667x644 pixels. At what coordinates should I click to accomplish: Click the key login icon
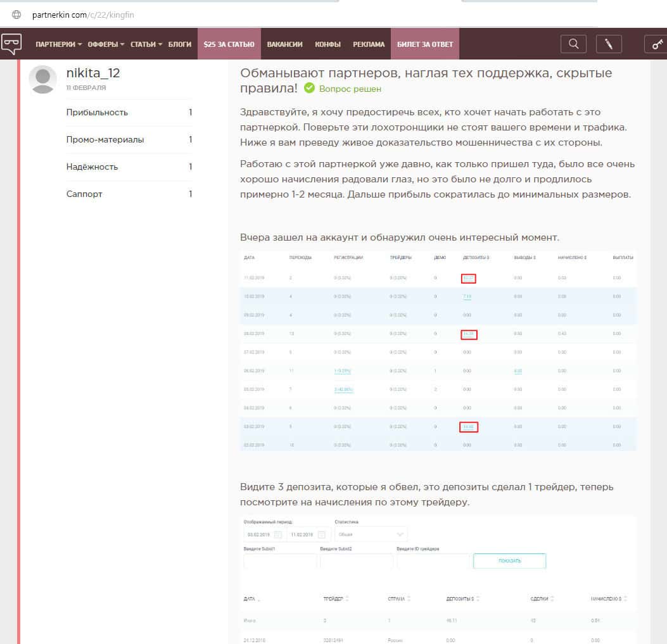[655, 44]
